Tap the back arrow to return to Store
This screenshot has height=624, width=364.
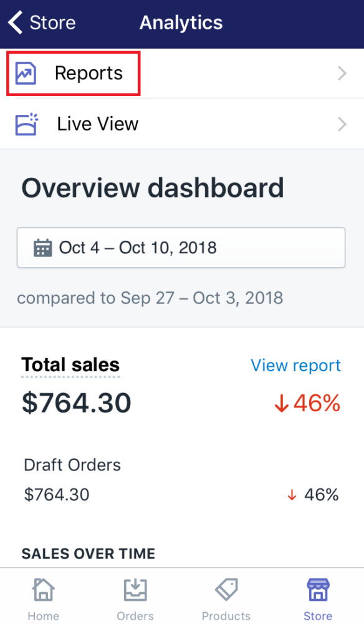14,22
